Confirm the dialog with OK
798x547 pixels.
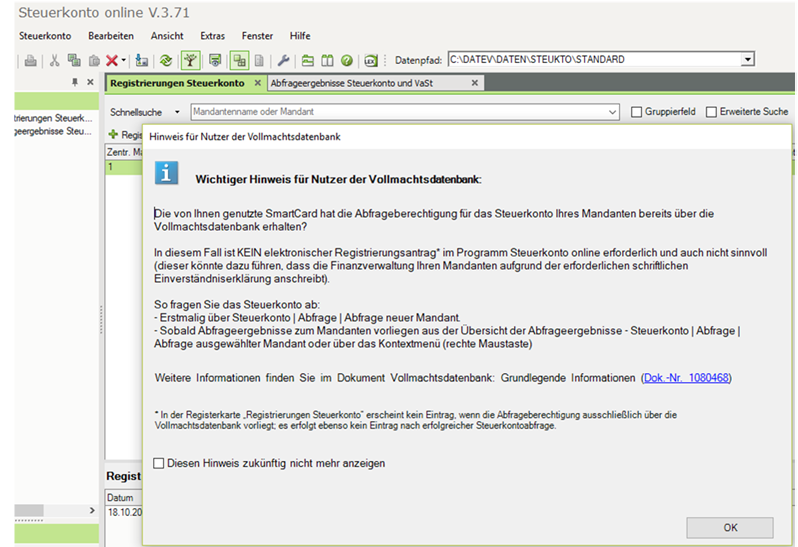coord(730,528)
